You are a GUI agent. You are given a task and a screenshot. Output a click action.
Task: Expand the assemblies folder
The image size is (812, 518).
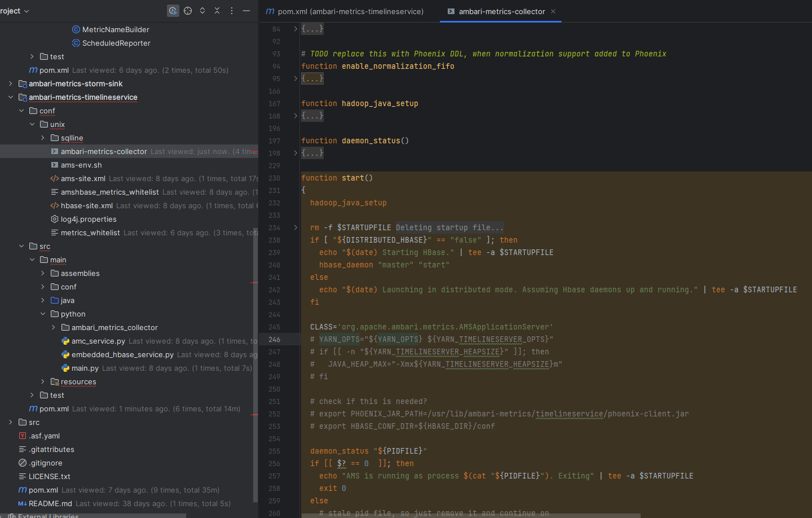pyautogui.click(x=43, y=273)
